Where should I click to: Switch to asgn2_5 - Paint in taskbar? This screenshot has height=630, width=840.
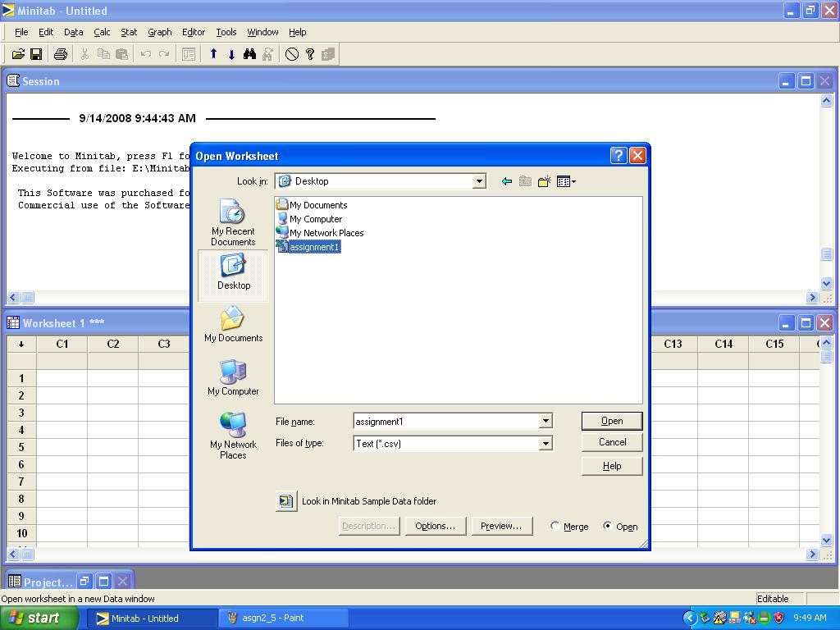(283, 619)
